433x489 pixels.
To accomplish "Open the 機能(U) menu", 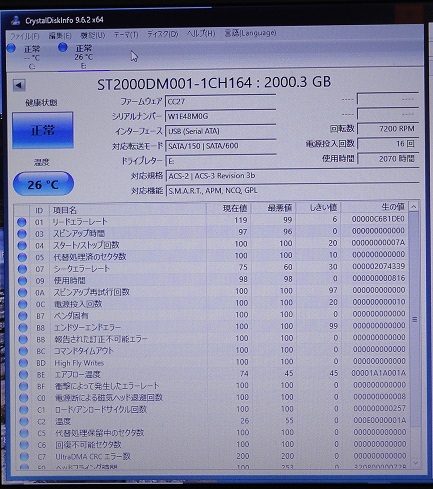I will [93, 35].
